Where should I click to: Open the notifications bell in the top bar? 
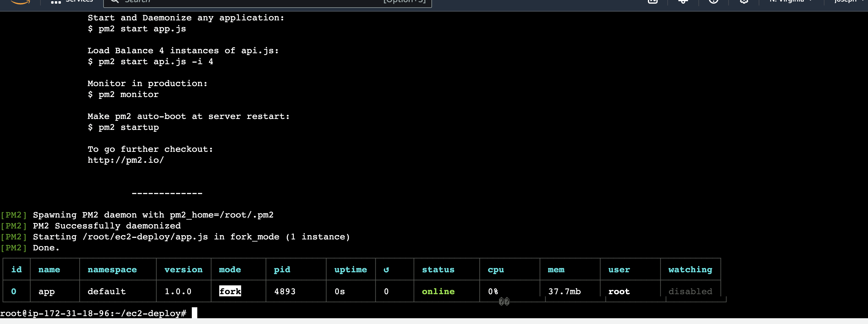(683, 1)
